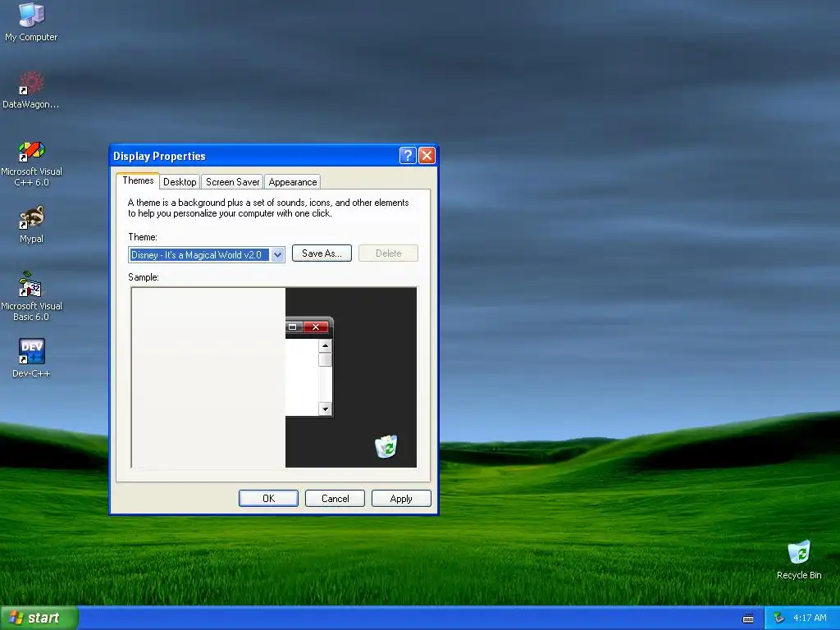Screen dimensions: 840x630
Task: Confirm with the OK button
Action: coord(268,498)
